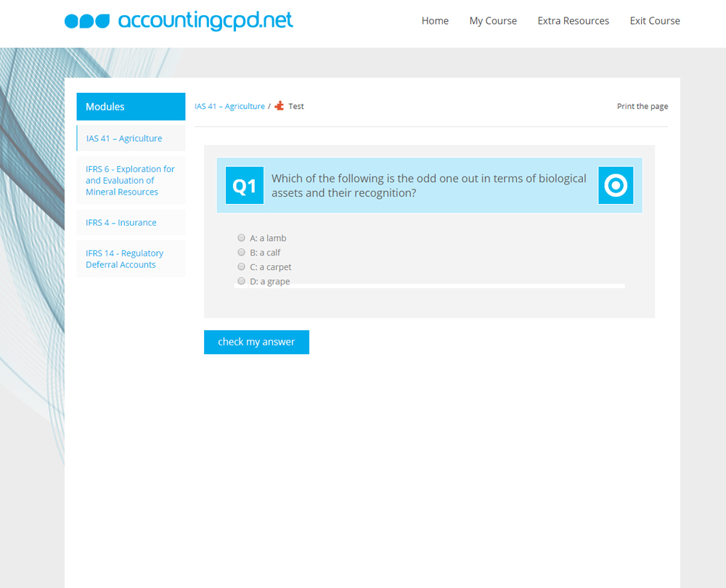Select answer A: a lamb
726x588 pixels.
pyautogui.click(x=242, y=238)
